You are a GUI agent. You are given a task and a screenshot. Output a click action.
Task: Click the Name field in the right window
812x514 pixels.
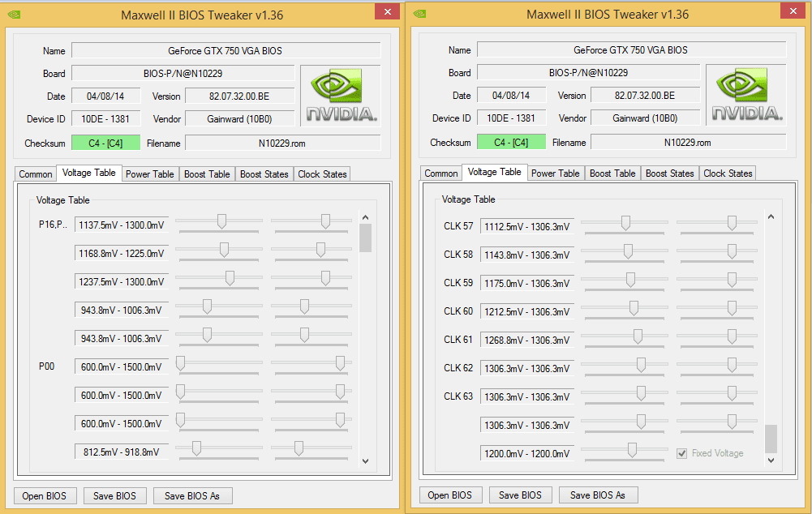(631, 50)
